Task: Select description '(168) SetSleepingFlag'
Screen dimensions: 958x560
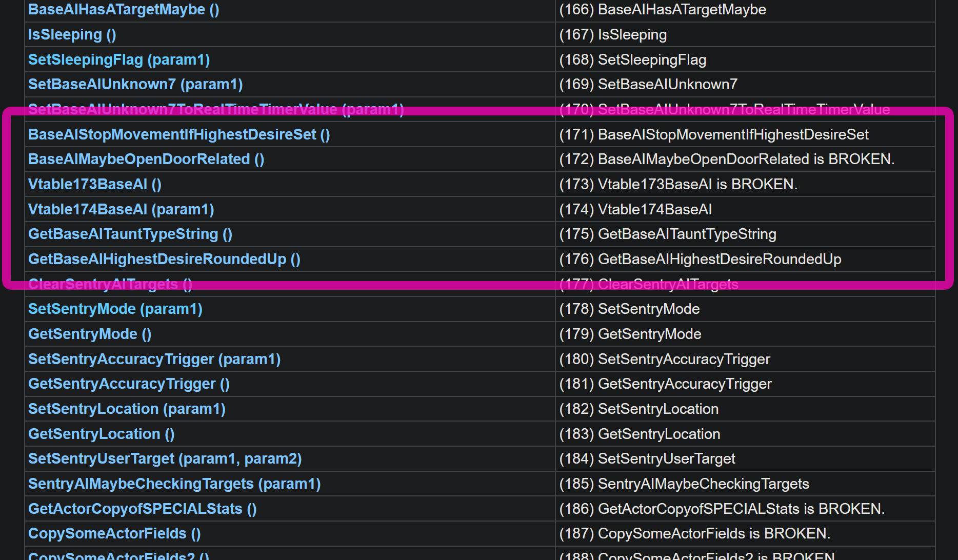Action: [633, 59]
